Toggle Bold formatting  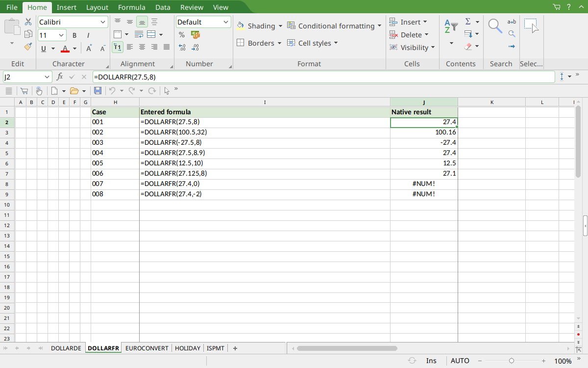pos(74,35)
